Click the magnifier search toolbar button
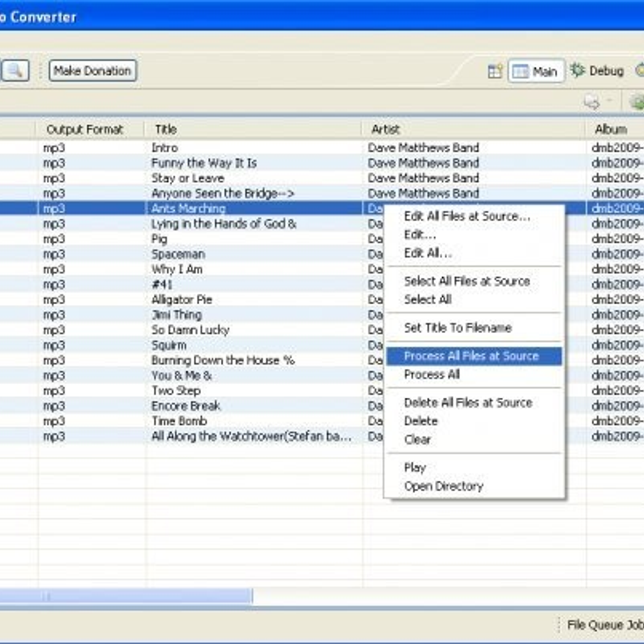 tap(15, 71)
